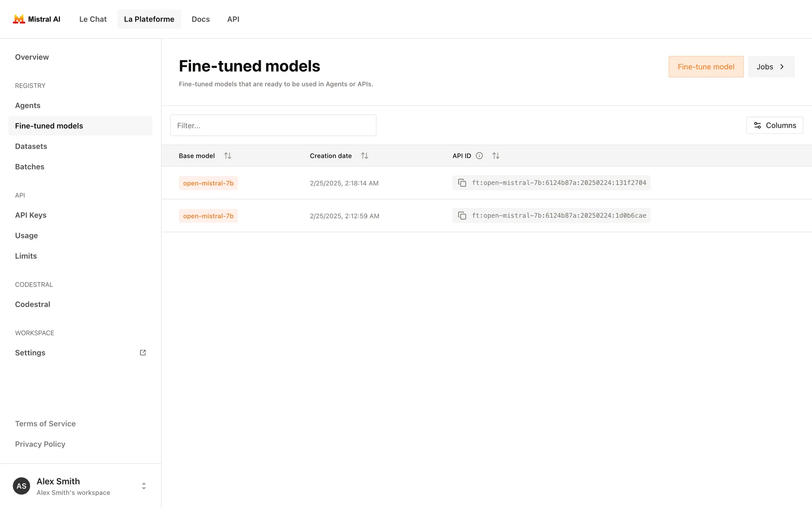Image resolution: width=812 pixels, height=508 pixels.
Task: Click the AS user avatar
Action: (x=22, y=486)
